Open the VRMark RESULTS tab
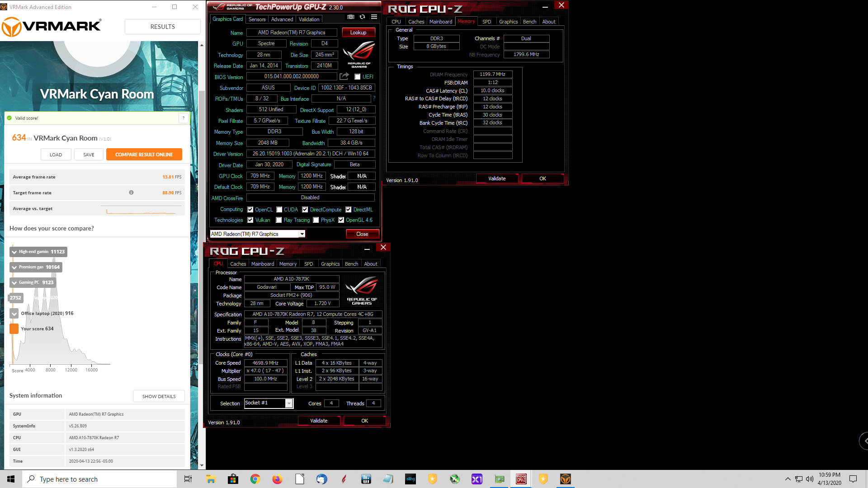This screenshot has height=488, width=868. click(x=163, y=27)
